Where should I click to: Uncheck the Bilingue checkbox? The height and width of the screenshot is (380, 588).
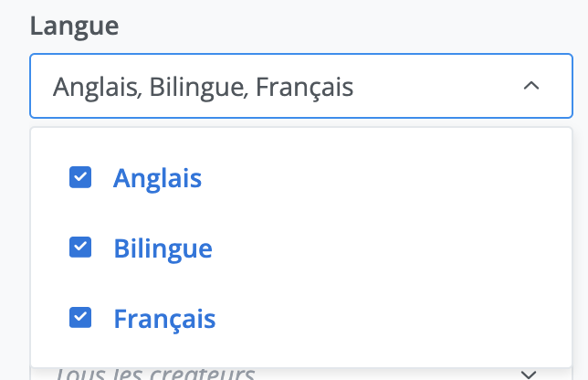click(x=80, y=248)
